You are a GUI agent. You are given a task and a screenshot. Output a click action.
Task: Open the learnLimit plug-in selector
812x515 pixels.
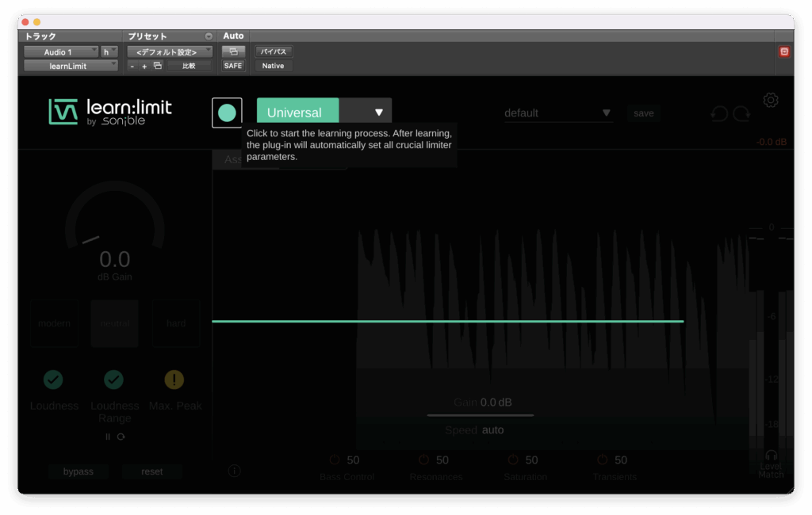click(71, 66)
